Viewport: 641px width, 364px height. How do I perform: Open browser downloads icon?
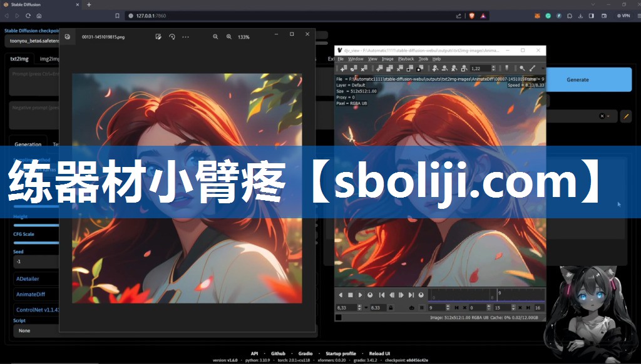coord(580,16)
